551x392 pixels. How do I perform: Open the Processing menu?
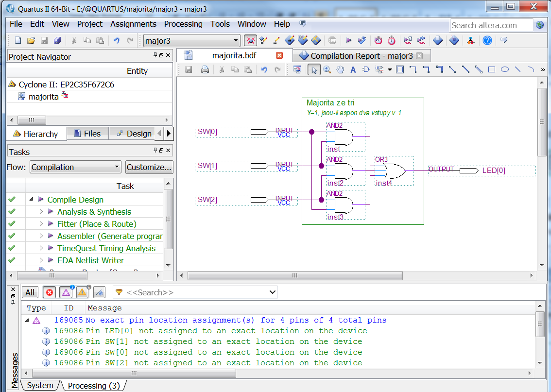tap(183, 24)
